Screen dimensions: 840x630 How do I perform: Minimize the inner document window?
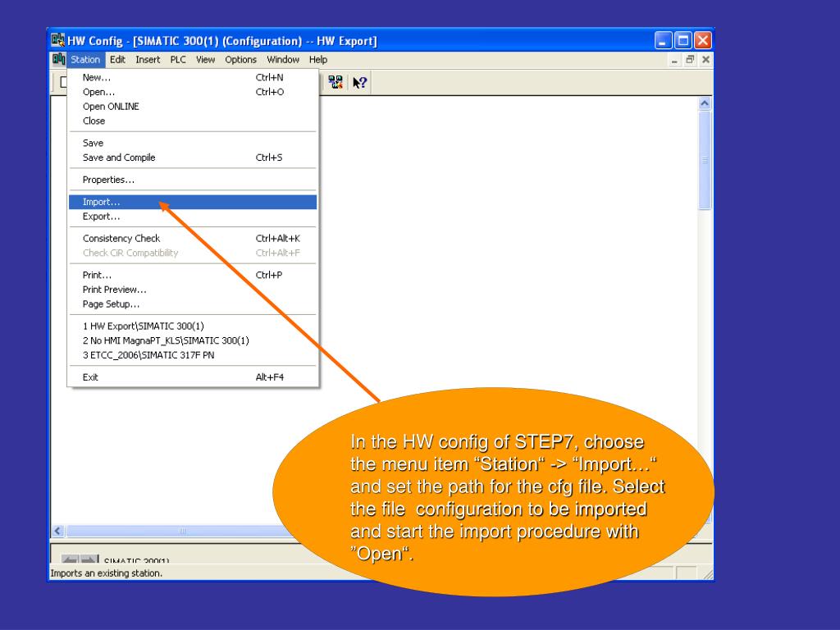coord(674,59)
